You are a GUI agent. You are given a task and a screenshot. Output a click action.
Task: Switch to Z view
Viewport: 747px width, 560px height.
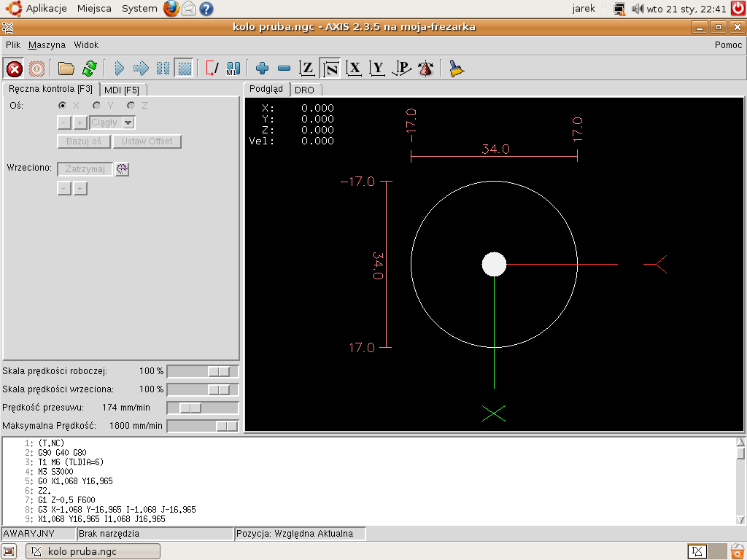pos(307,69)
